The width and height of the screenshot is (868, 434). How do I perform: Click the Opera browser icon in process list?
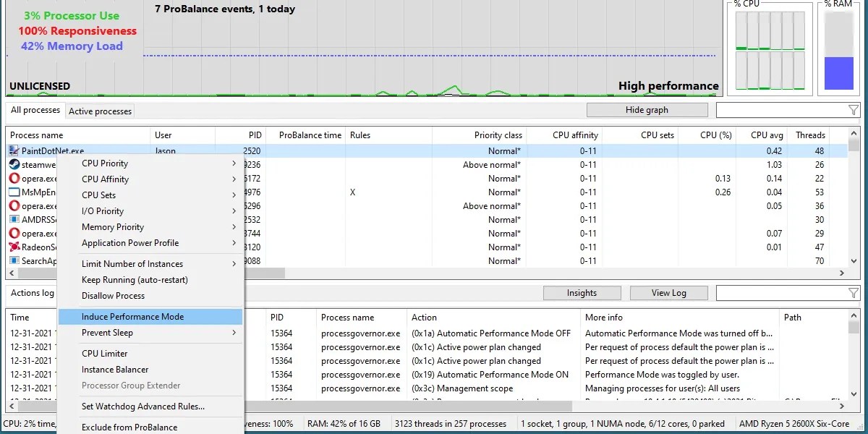point(12,178)
